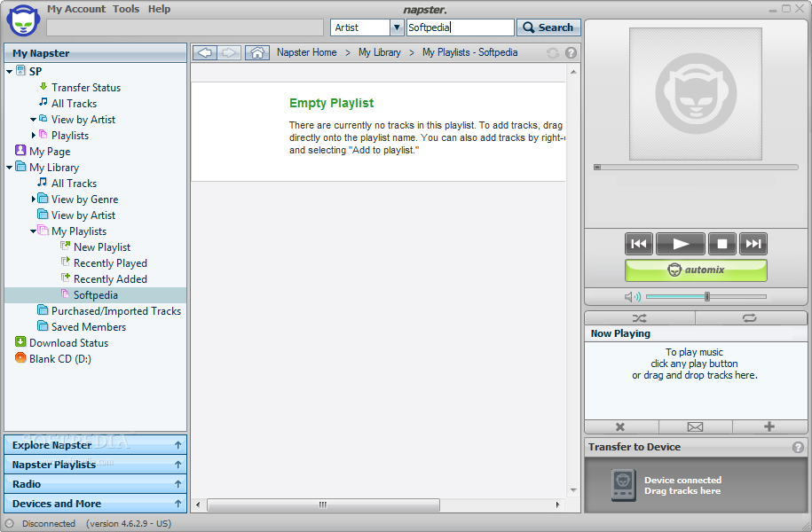This screenshot has height=532, width=812.
Task: Expand the Napster Playlists panel
Action: coord(95,465)
